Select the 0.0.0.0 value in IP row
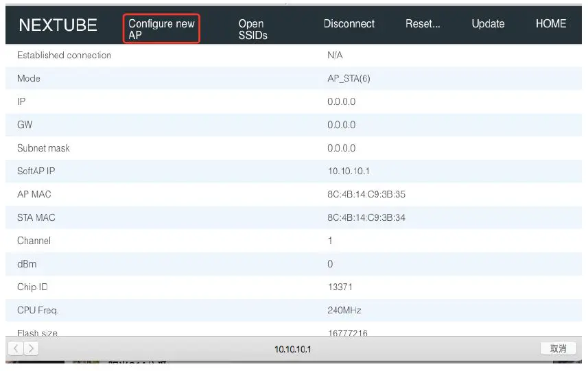588x371 pixels. (341, 101)
